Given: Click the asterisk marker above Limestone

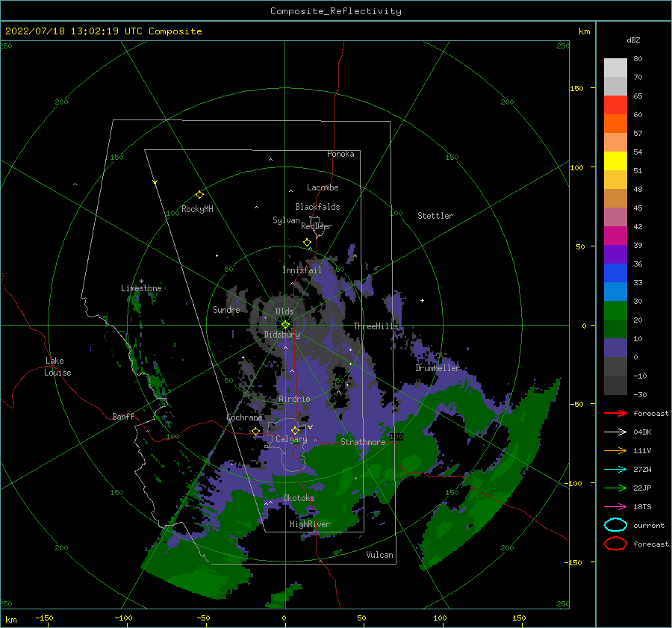Looking at the screenshot, I should coord(141,282).
